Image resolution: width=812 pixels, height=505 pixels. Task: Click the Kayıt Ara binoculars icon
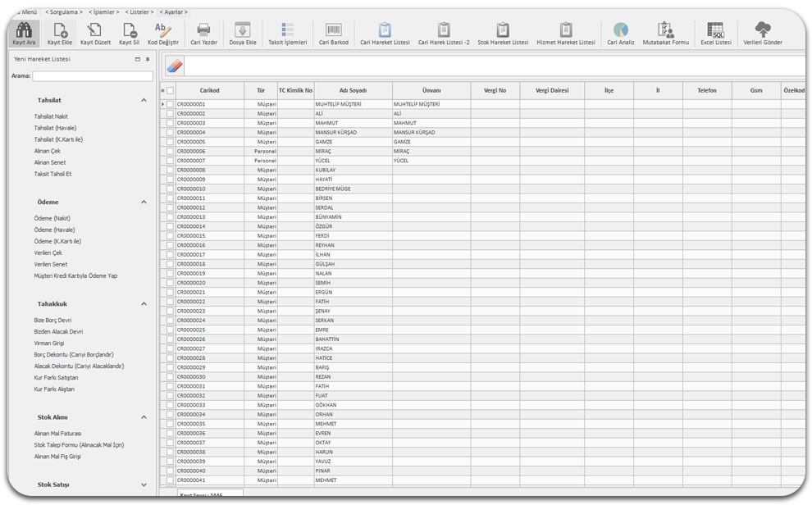click(x=24, y=31)
